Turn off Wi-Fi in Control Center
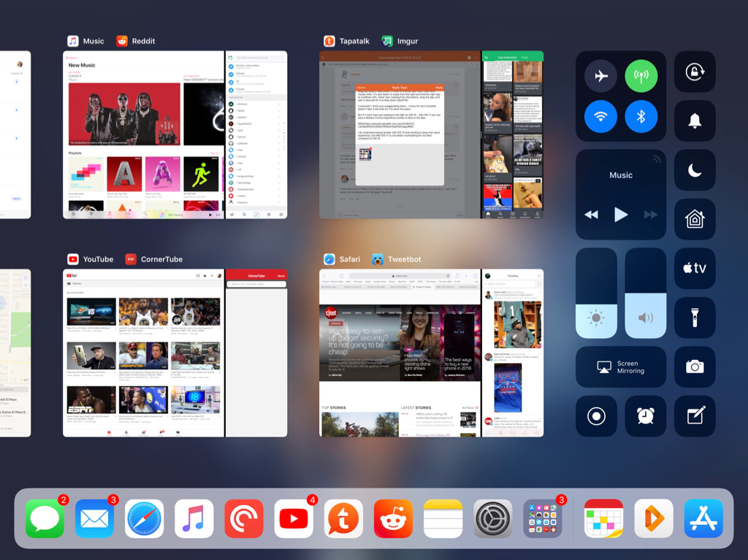Image resolution: width=748 pixels, height=560 pixels. [x=600, y=116]
